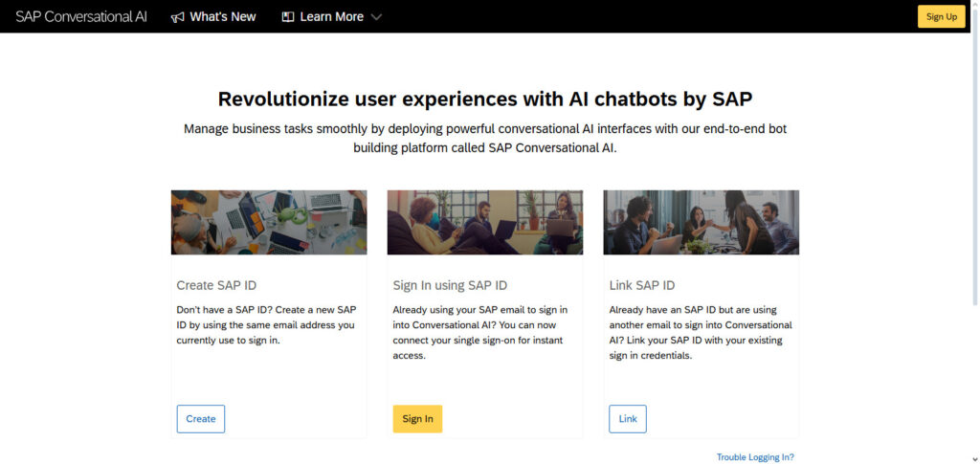Click the Sign In using SAP ID heading

(450, 285)
